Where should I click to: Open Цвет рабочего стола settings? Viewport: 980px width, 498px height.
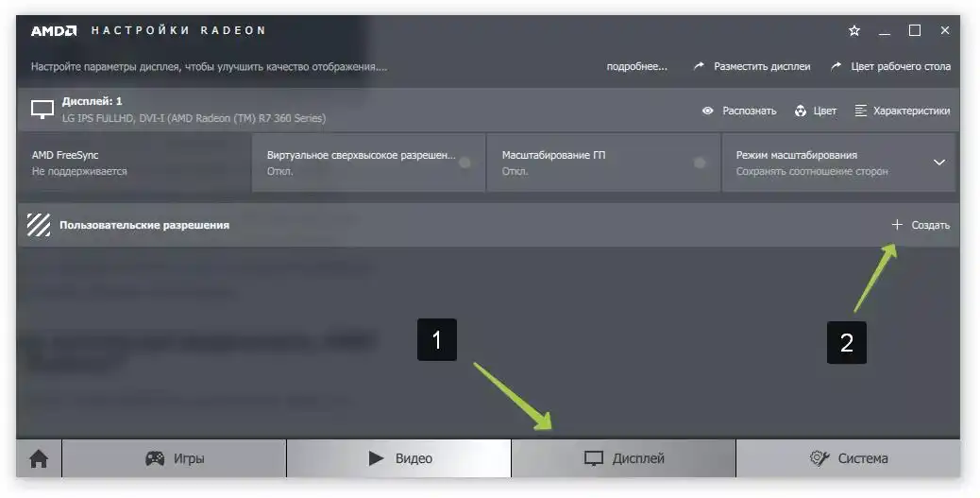[891, 67]
